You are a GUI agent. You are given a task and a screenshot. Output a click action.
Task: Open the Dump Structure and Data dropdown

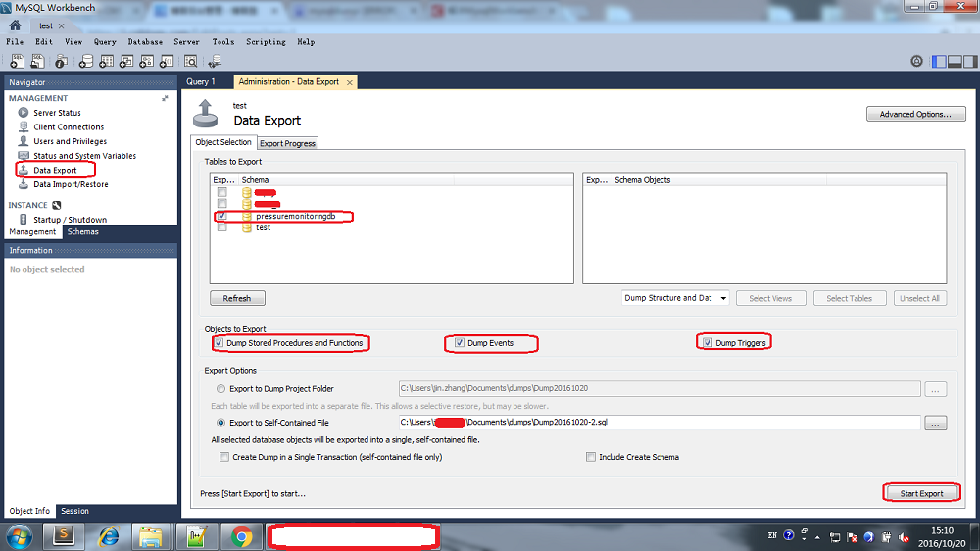[x=675, y=298]
